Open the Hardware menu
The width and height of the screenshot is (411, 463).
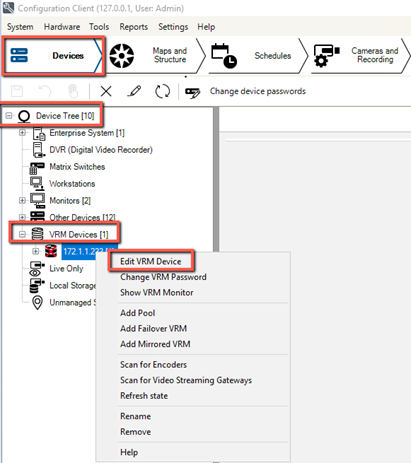(62, 27)
